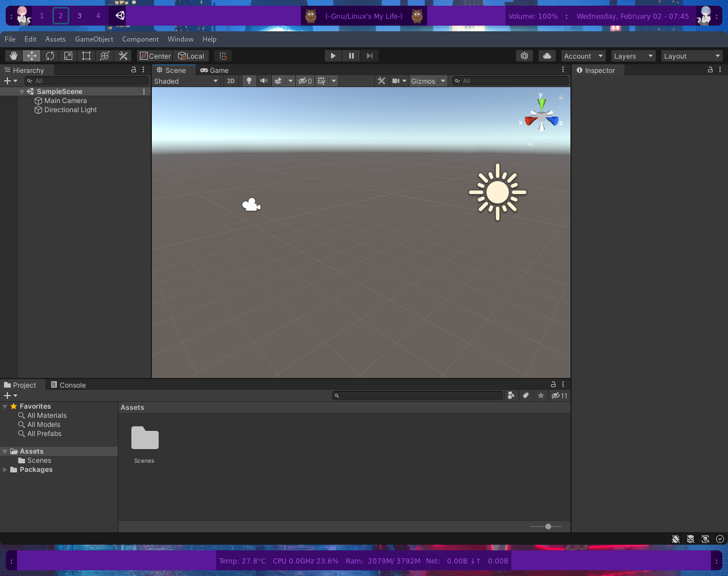Screen dimensions: 728x576
Task: Switch to the Console tab
Action: (x=68, y=385)
